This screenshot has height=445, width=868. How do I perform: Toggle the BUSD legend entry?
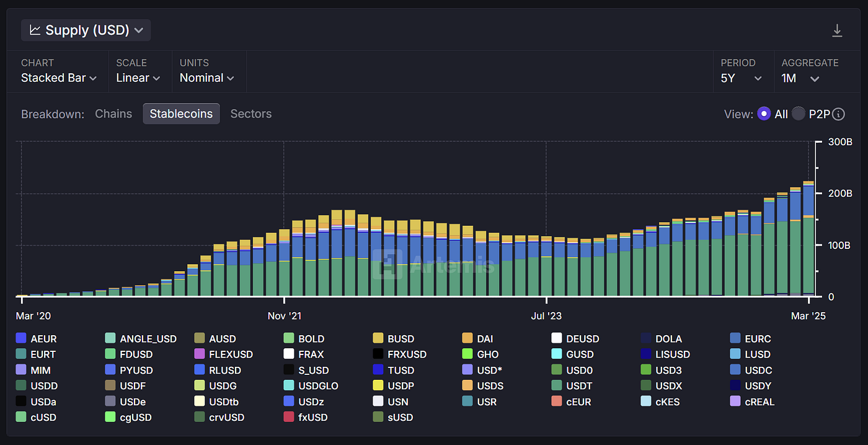393,339
